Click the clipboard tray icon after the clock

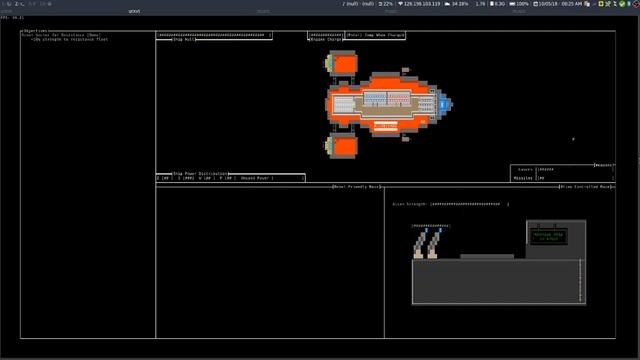pos(587,4)
